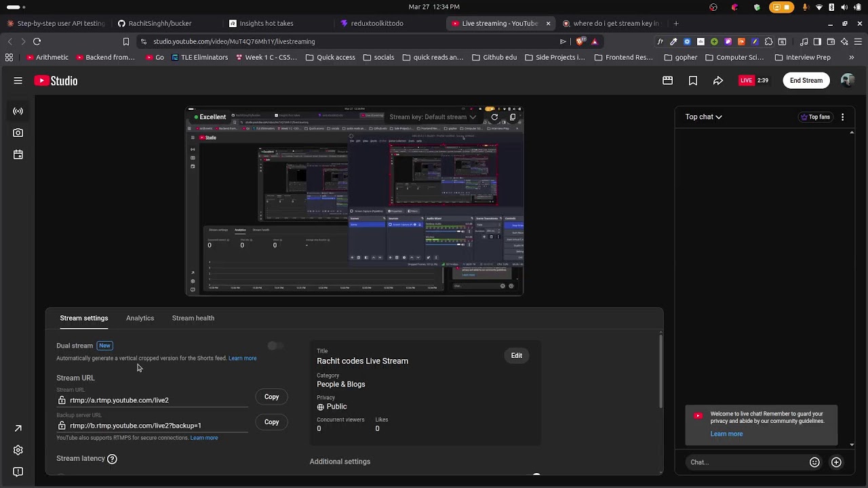Click the exit-arrow icon in left sidebar

click(18, 428)
